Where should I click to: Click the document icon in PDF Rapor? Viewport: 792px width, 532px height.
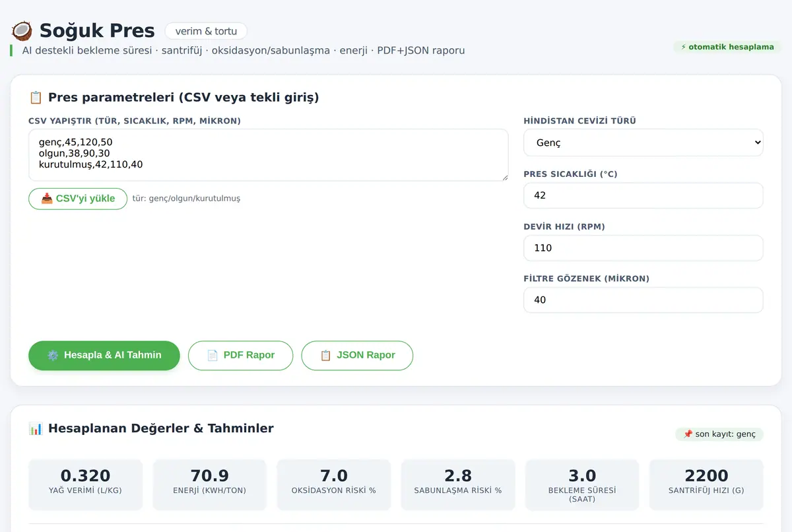tap(213, 355)
